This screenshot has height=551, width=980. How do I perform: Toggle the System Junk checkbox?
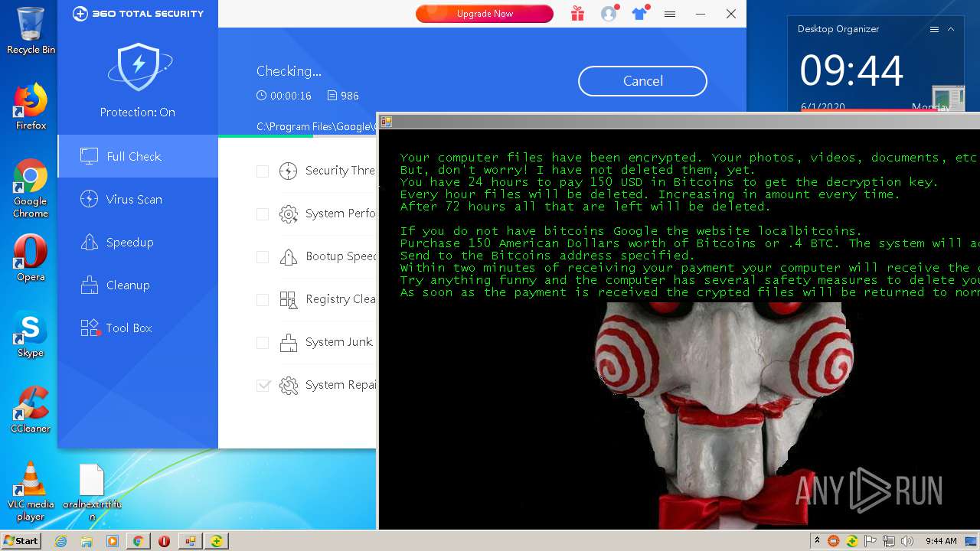(263, 342)
